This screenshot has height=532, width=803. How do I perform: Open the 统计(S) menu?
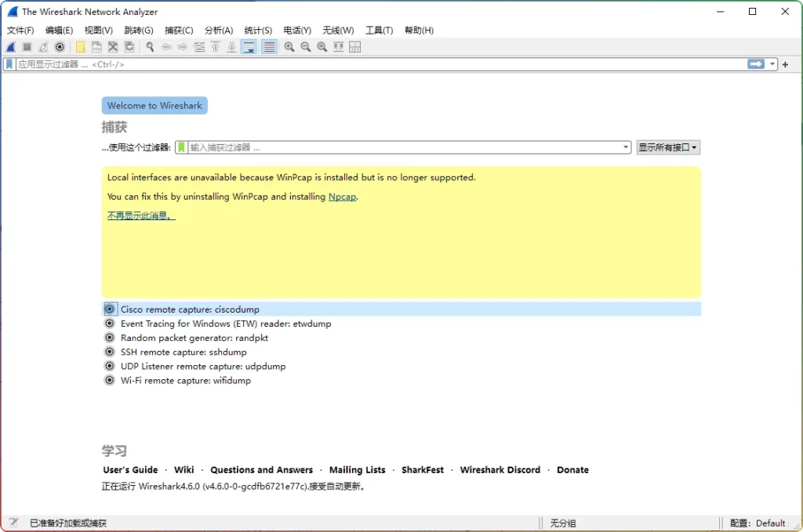259,31
